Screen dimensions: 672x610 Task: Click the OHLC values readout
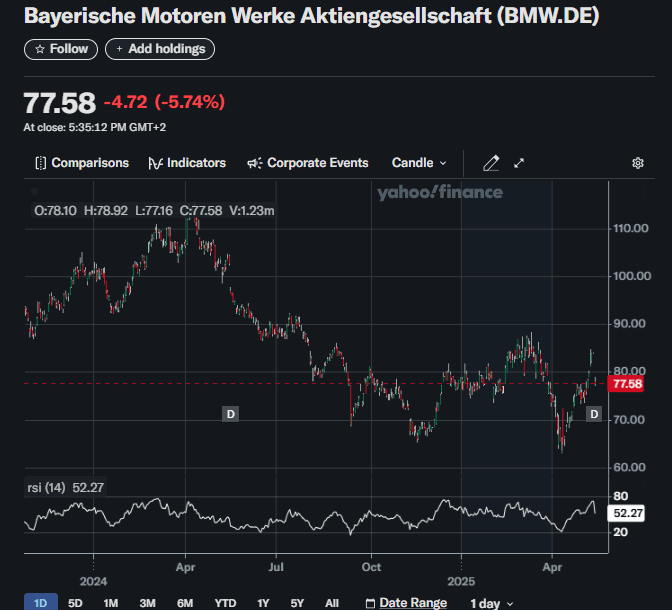[154, 211]
